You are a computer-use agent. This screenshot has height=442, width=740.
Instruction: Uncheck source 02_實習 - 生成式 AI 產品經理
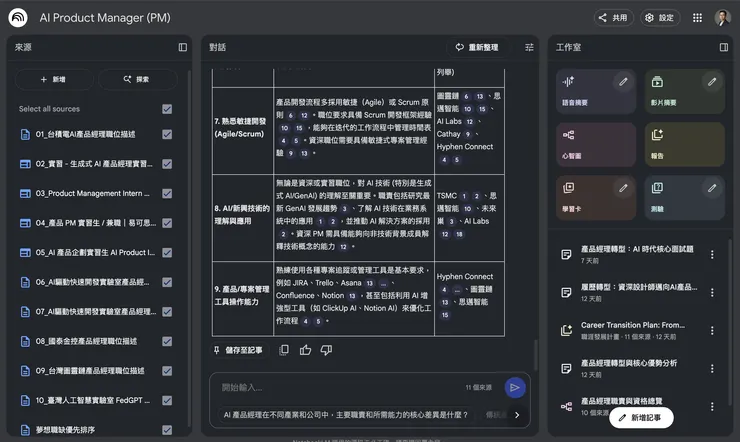(167, 164)
